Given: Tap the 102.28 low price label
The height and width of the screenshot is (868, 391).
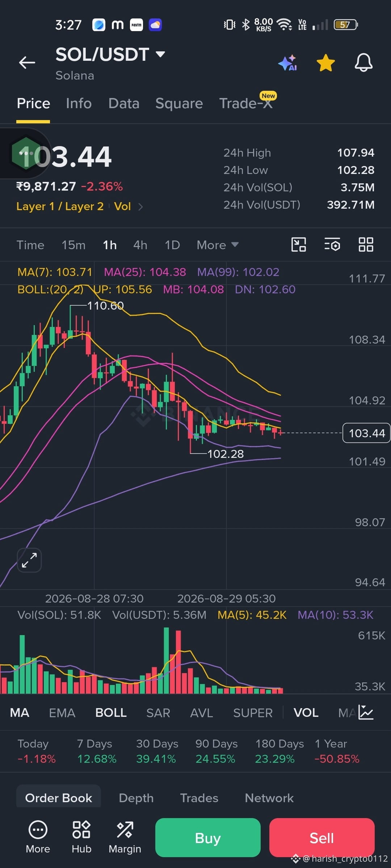Looking at the screenshot, I should 225,454.
